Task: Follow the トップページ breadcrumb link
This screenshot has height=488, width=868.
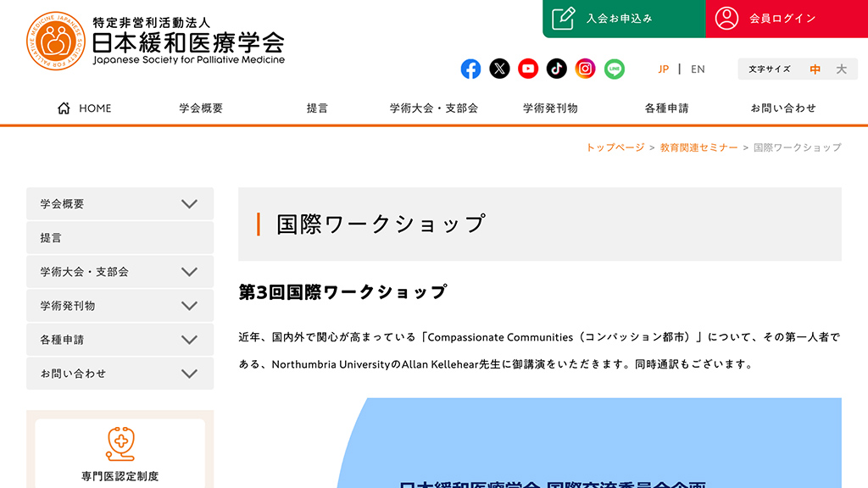Action: coord(615,147)
